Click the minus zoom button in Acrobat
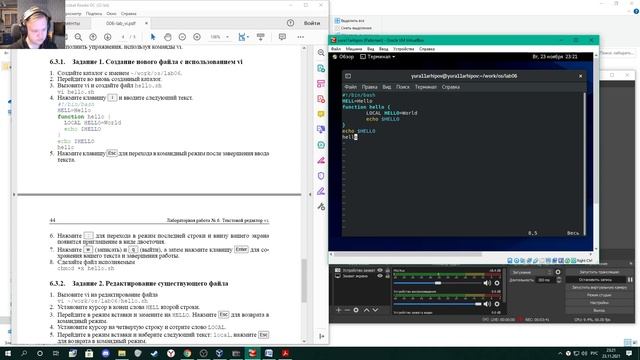Viewport: 640px width, 360px height. pos(182,37)
